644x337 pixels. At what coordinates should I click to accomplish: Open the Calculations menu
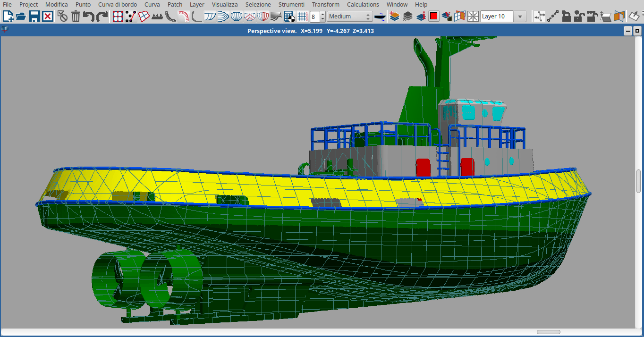pos(363,5)
